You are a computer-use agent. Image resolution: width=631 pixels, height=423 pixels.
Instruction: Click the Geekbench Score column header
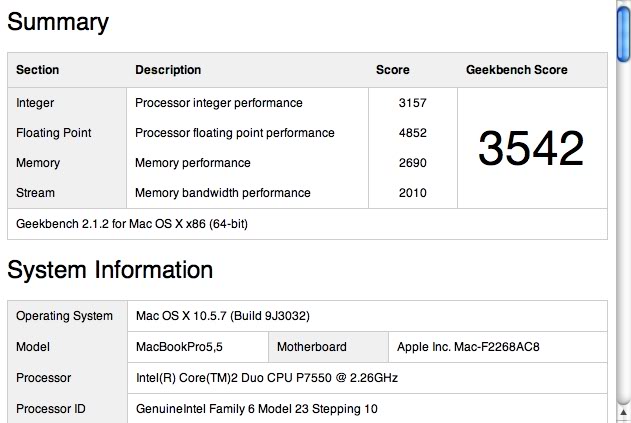517,70
